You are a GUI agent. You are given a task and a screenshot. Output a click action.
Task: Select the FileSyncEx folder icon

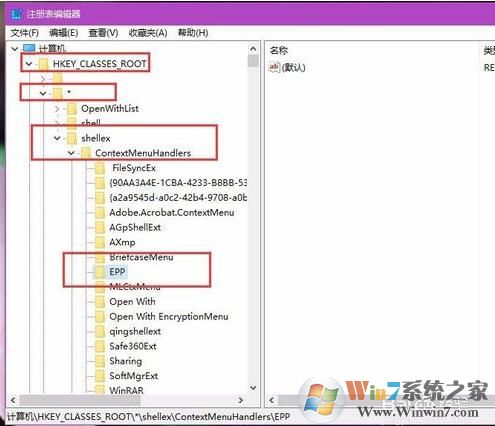(x=100, y=168)
